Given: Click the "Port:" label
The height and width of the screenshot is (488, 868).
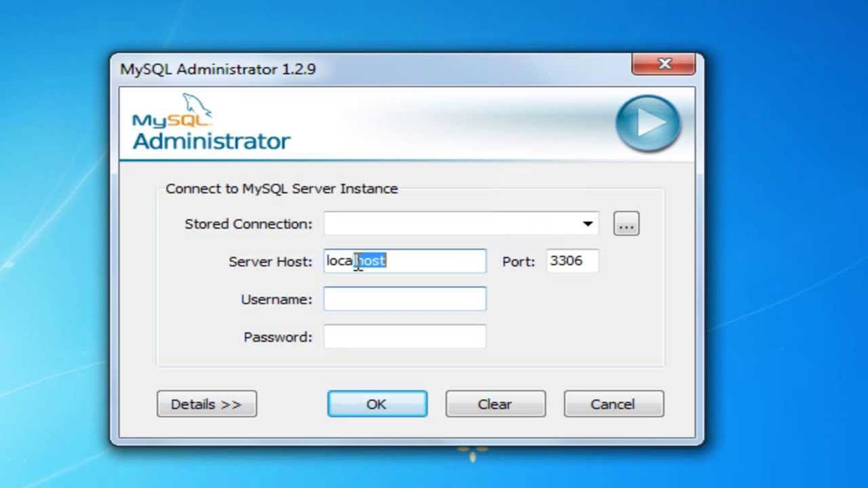Looking at the screenshot, I should click(x=519, y=262).
